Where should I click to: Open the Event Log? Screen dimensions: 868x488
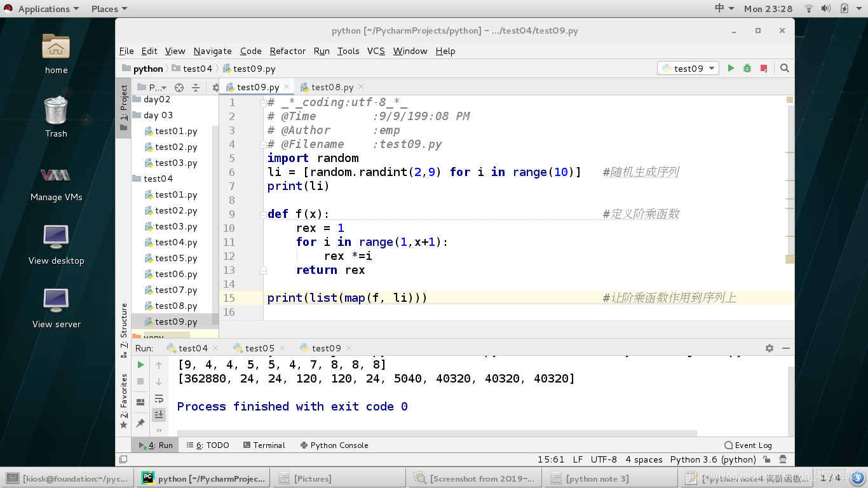pyautogui.click(x=749, y=445)
